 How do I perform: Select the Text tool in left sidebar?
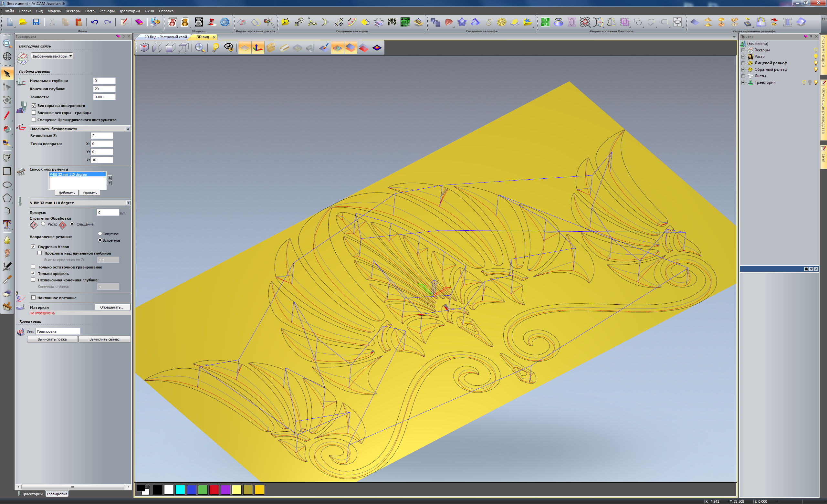click(x=7, y=224)
